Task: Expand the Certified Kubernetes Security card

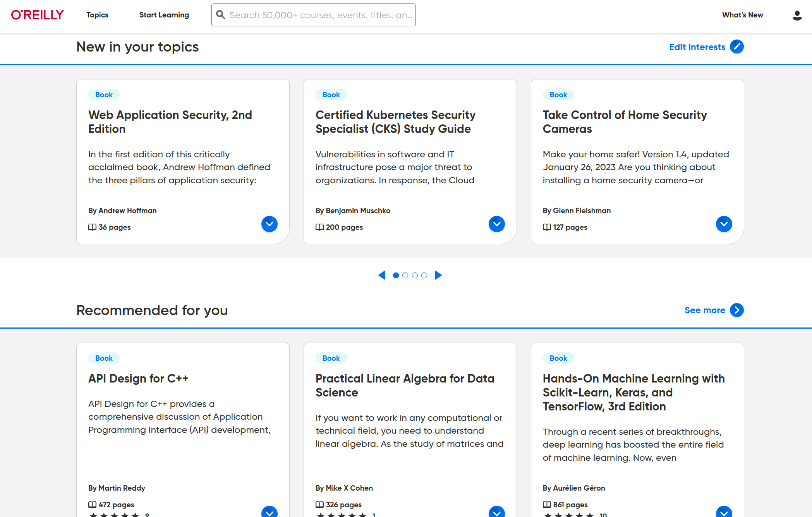Action: tap(496, 224)
